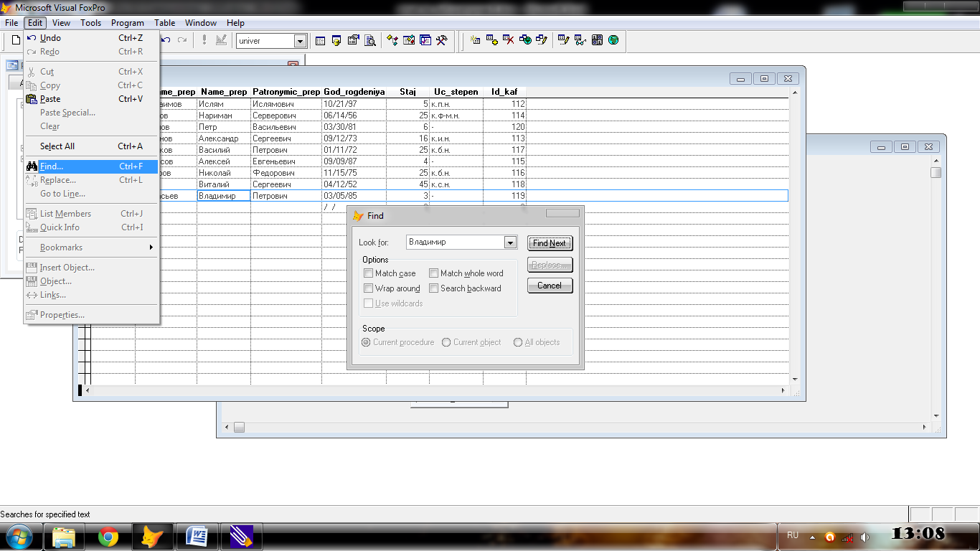Open the Table menu
Image resolution: width=980 pixels, height=551 pixels.
click(x=164, y=23)
